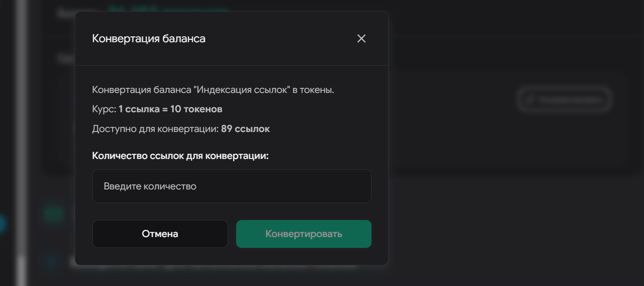Screen dimensions: 644x286
Task: Close the balance conversion dialog
Action: tap(361, 39)
